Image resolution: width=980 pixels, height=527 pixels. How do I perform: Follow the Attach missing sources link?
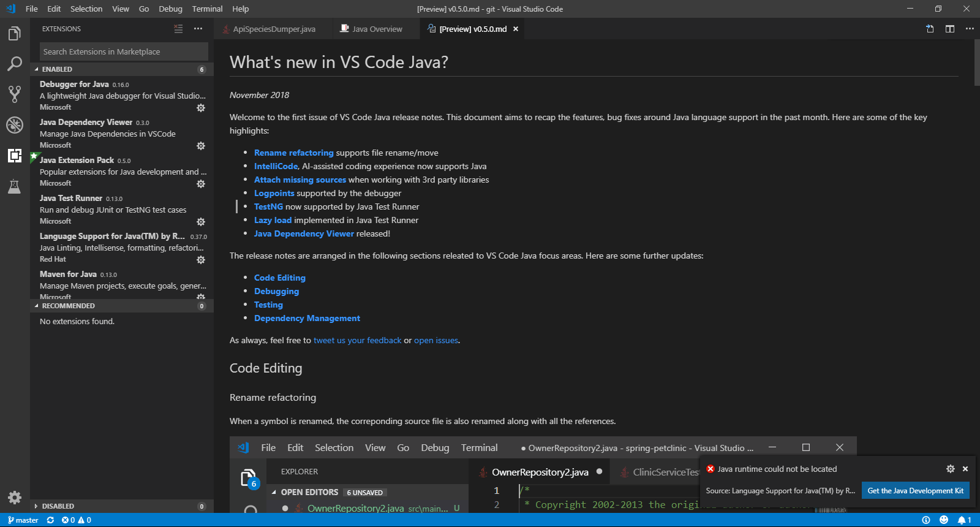coord(300,180)
